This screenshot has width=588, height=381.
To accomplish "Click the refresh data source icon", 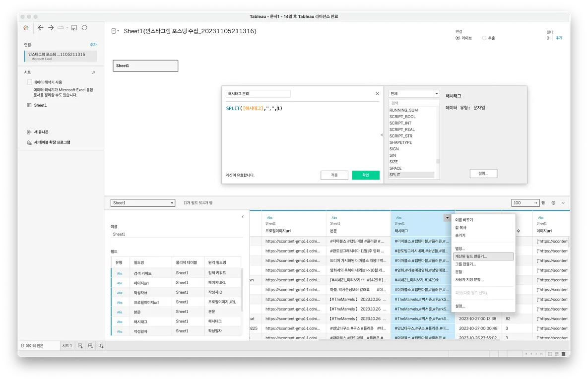I will click(84, 28).
